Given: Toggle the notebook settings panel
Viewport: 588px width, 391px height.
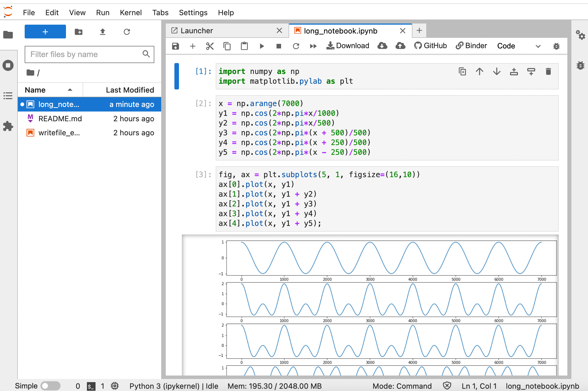Looking at the screenshot, I should (x=580, y=36).
